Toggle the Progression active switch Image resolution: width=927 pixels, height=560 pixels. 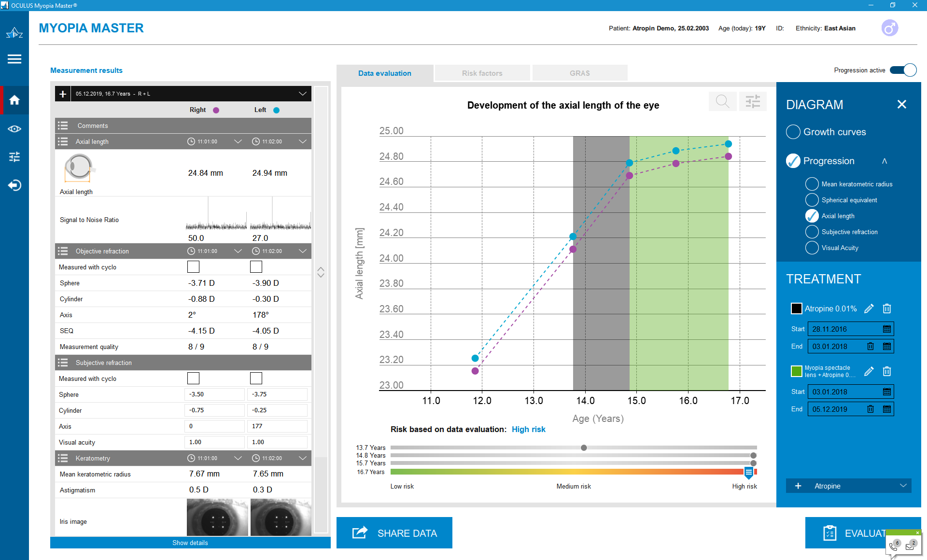coord(903,70)
